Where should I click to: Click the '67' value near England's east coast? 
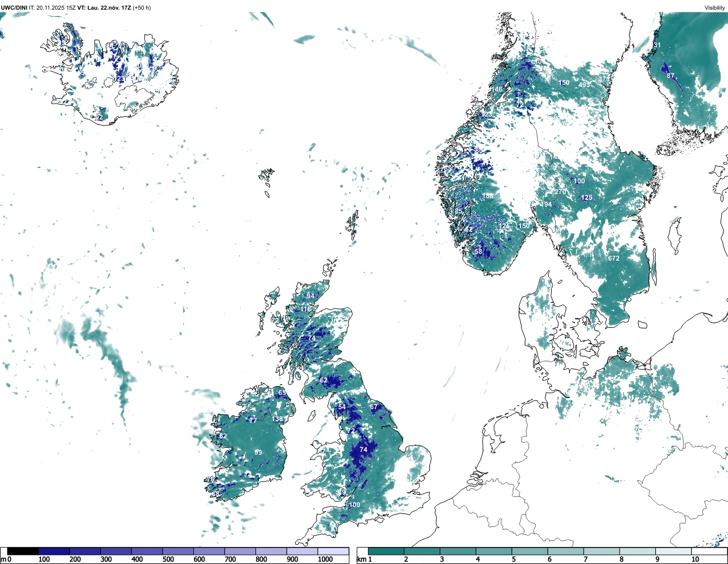(x=374, y=407)
